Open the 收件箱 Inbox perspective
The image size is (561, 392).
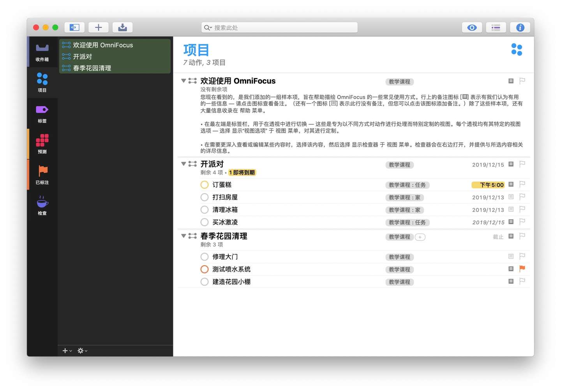(x=42, y=52)
